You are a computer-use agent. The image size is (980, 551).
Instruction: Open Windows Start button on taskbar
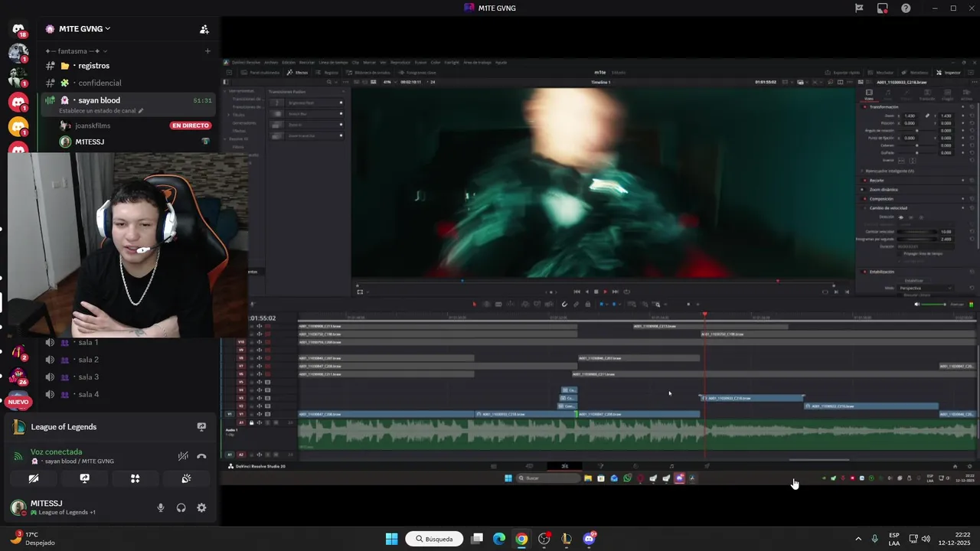pos(391,539)
